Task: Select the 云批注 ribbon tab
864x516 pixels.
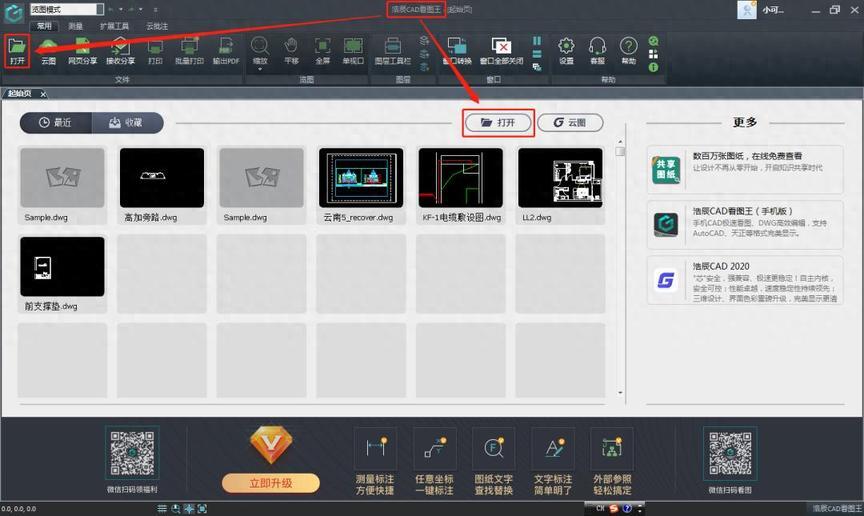Action: click(157, 26)
